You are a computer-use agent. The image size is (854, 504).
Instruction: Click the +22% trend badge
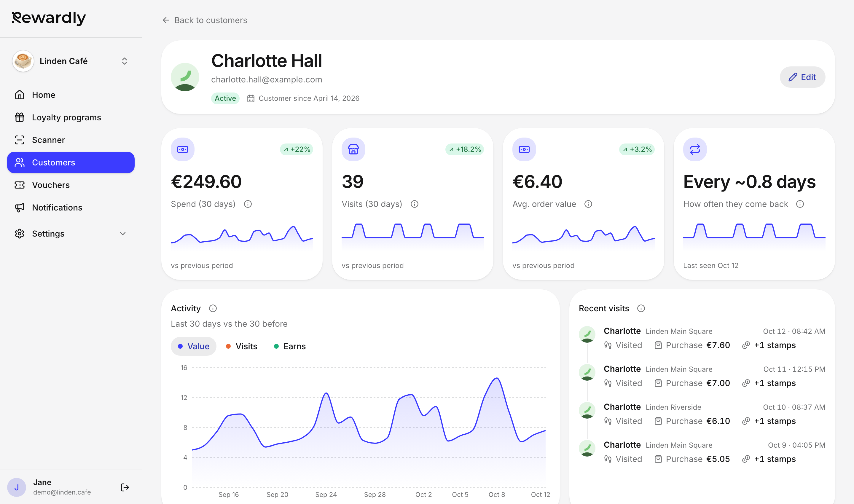(297, 149)
